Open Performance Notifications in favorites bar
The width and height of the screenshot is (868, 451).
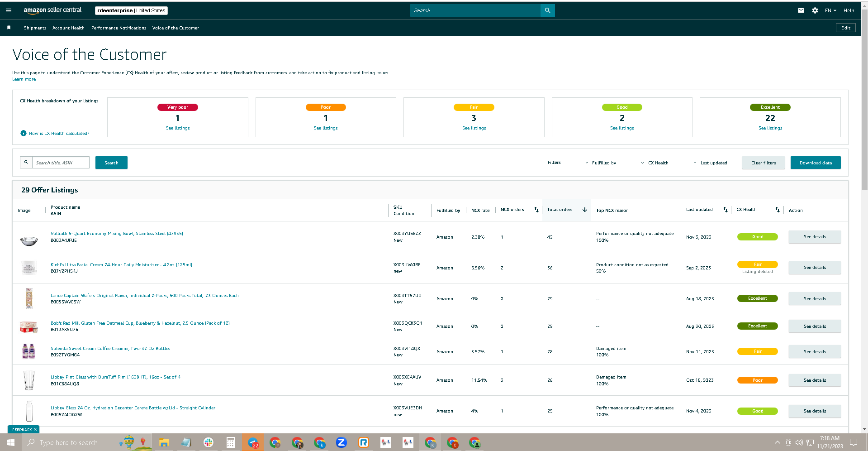(x=119, y=28)
